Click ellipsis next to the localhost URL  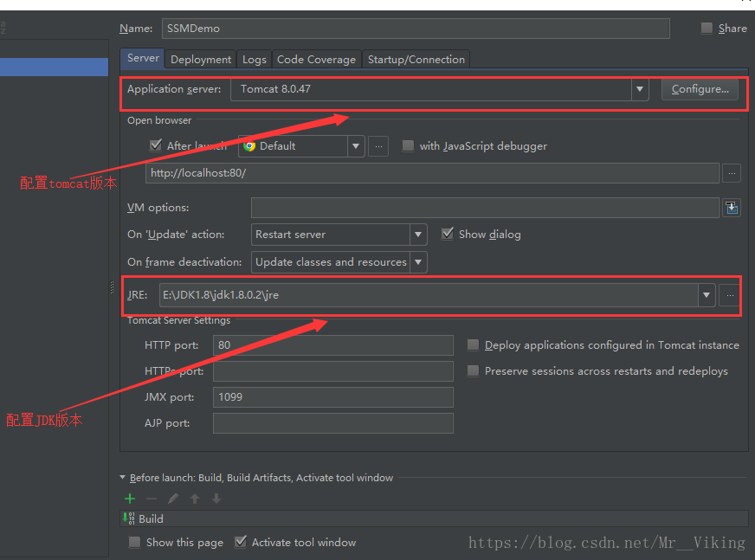point(732,173)
